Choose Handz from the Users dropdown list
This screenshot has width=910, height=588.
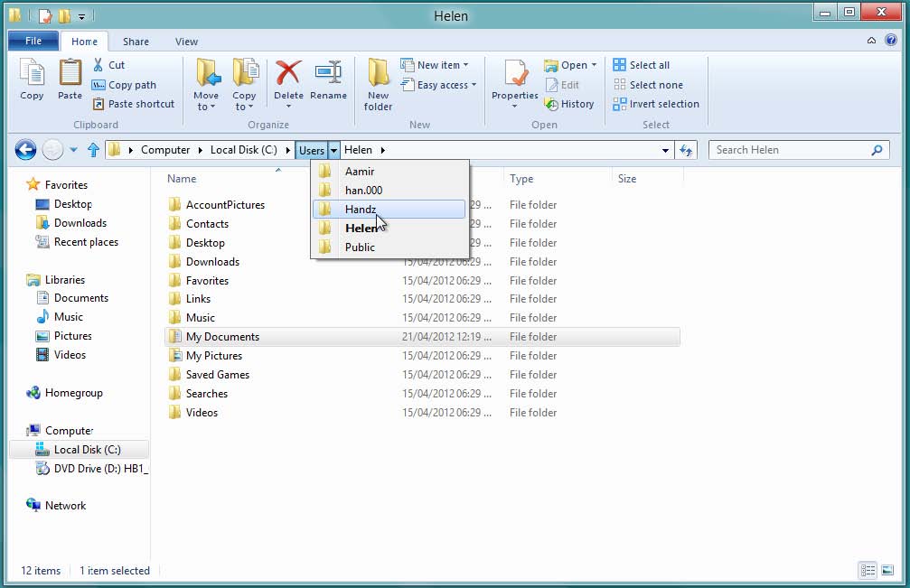[360, 210]
